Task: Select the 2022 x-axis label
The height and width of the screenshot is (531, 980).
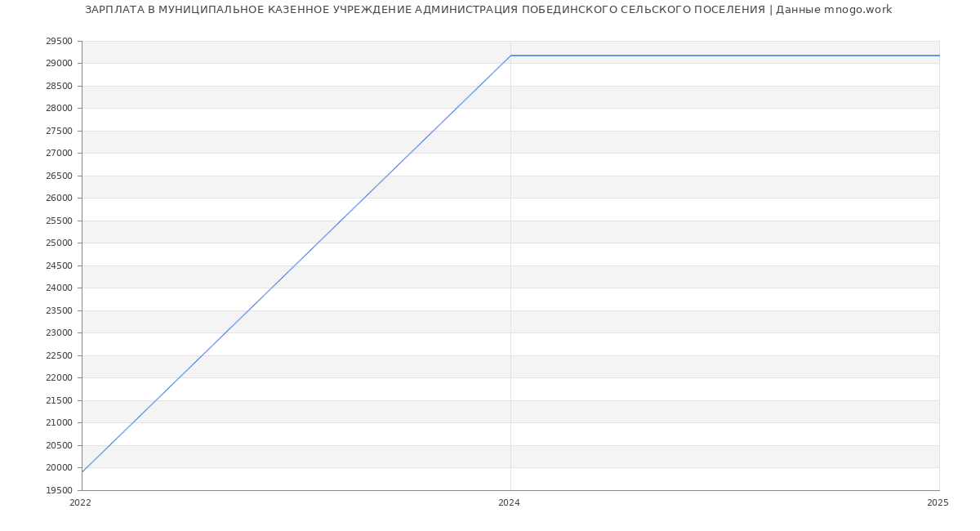Action: click(x=81, y=503)
